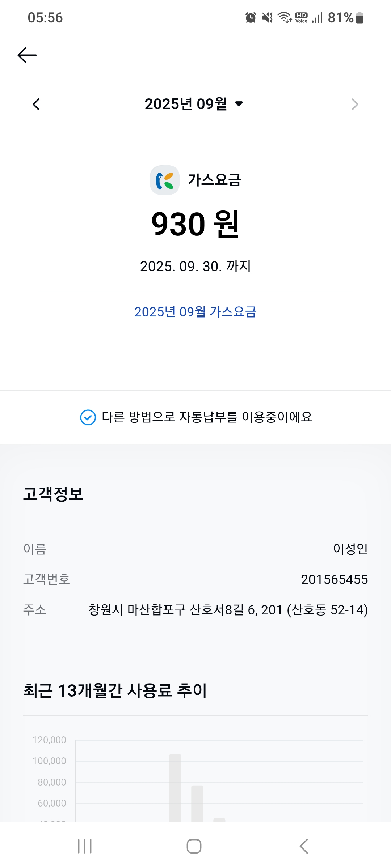
Task: Tap the customer number 201565455
Action: pos(335,579)
